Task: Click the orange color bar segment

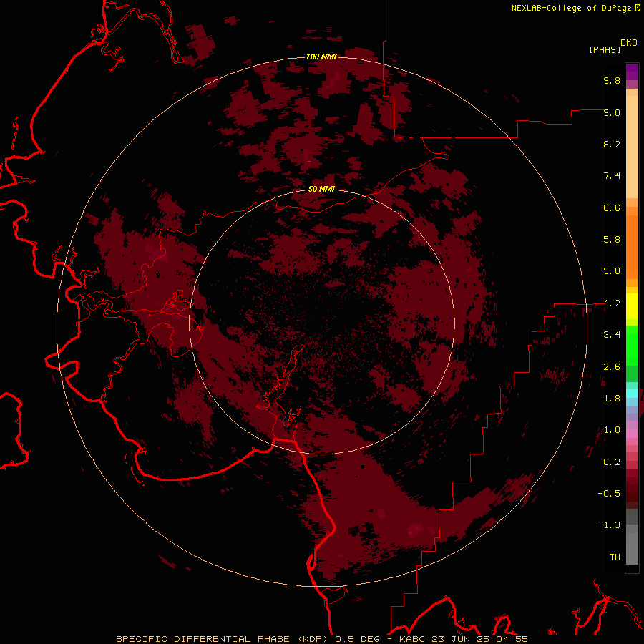Action: (x=632, y=248)
